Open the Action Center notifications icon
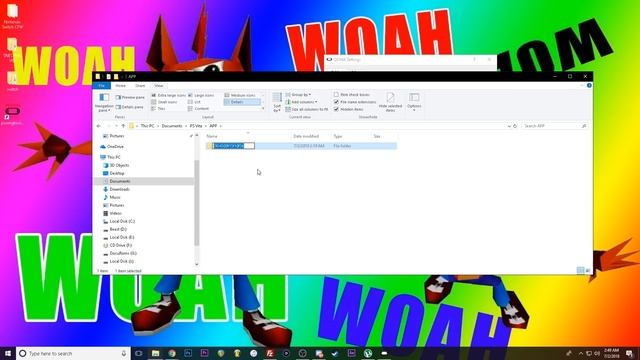Viewport: 640px width, 360px height. [629, 353]
